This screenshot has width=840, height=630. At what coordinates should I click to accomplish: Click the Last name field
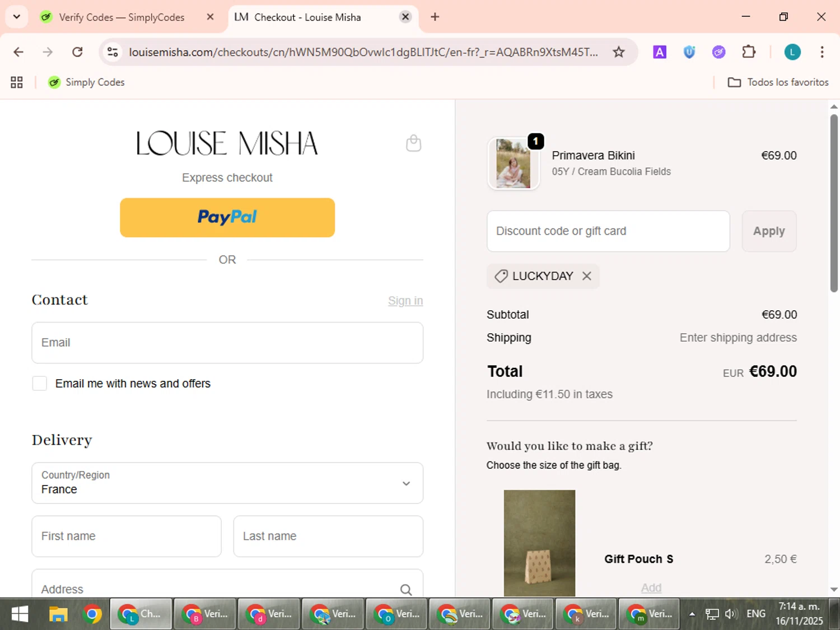tap(328, 536)
